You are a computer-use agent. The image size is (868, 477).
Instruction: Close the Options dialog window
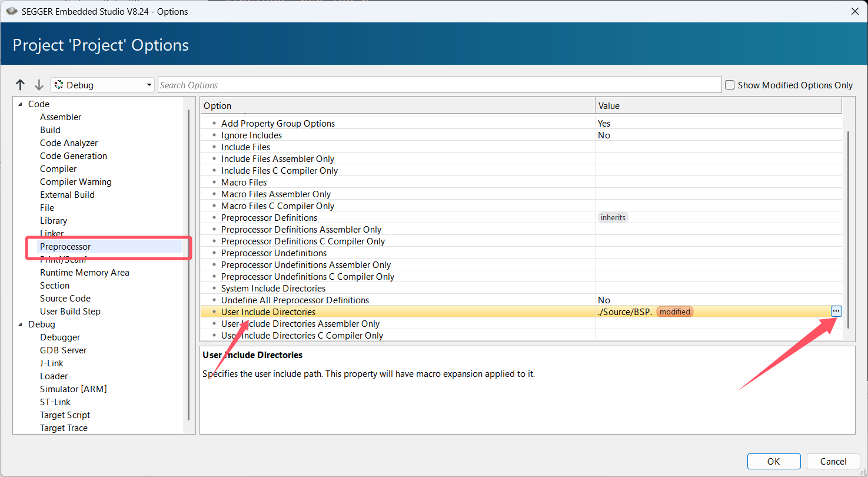point(854,11)
